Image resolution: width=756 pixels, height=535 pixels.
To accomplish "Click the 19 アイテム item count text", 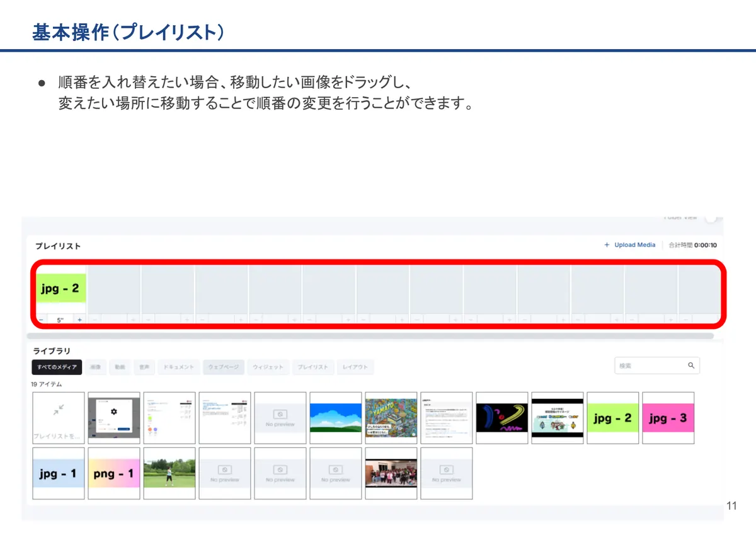I will [x=47, y=384].
